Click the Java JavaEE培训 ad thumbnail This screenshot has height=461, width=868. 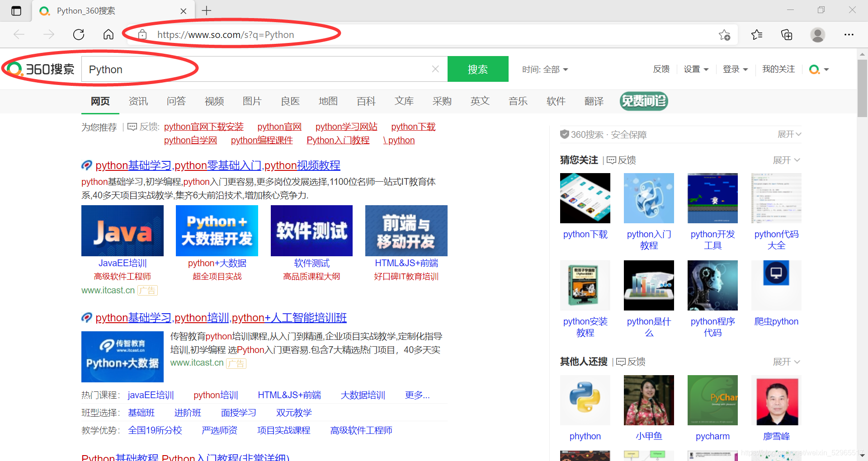coord(123,230)
